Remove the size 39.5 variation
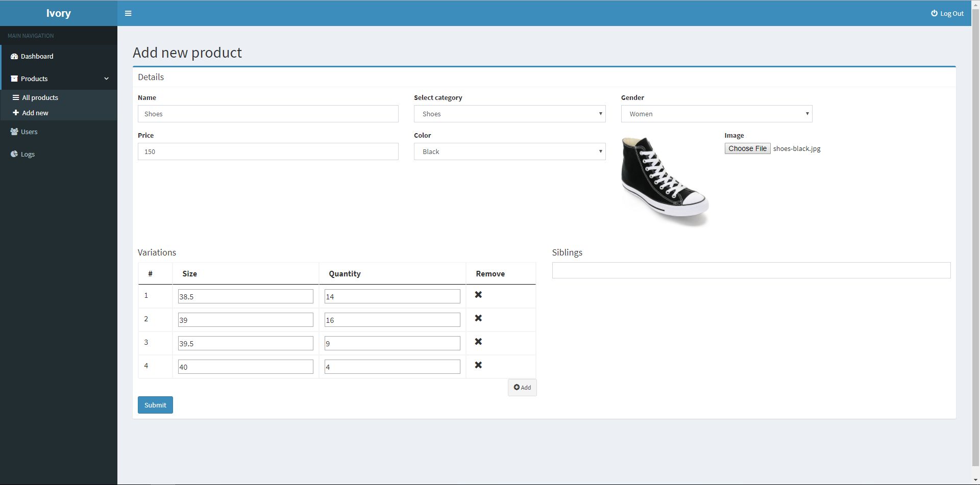This screenshot has height=485, width=980. 478,342
